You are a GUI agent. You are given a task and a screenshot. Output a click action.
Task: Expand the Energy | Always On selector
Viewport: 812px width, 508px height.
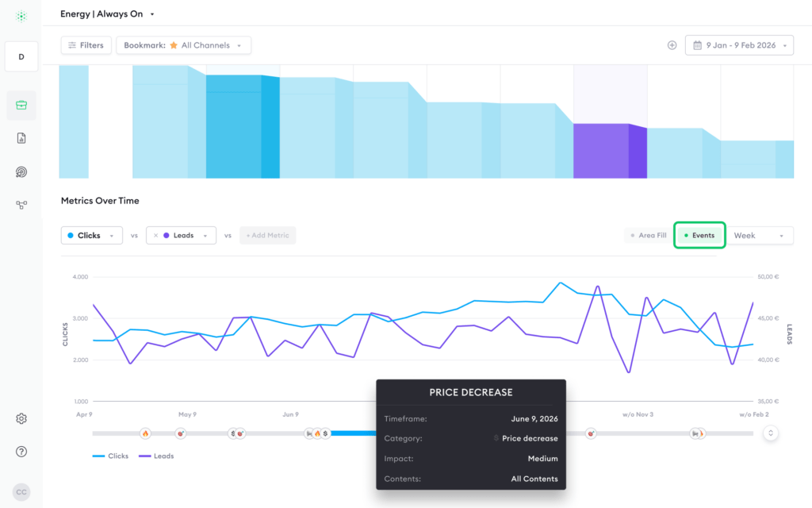click(107, 14)
